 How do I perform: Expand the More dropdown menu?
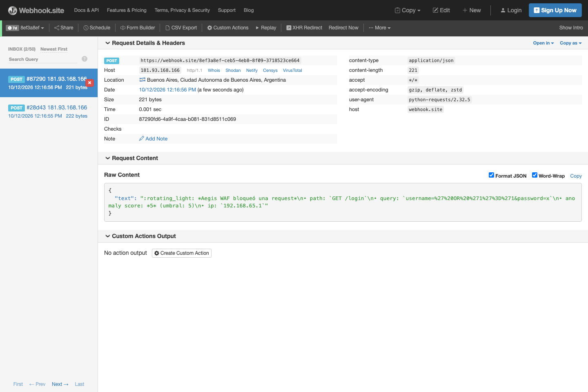tap(380, 28)
